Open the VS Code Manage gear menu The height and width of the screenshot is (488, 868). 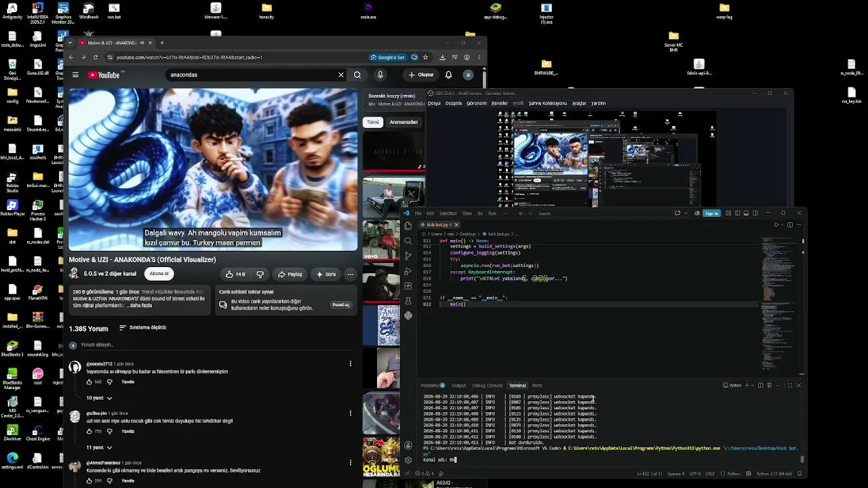408,460
